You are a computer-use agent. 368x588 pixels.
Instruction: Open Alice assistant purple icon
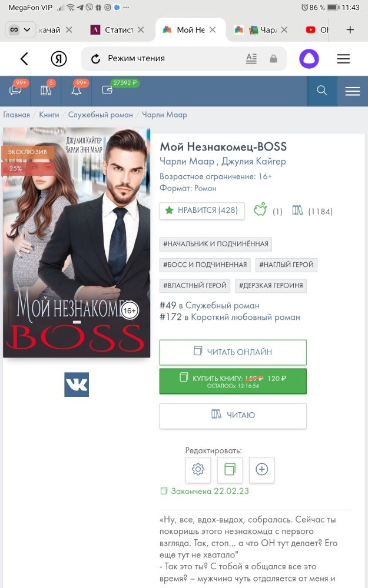coord(309,59)
